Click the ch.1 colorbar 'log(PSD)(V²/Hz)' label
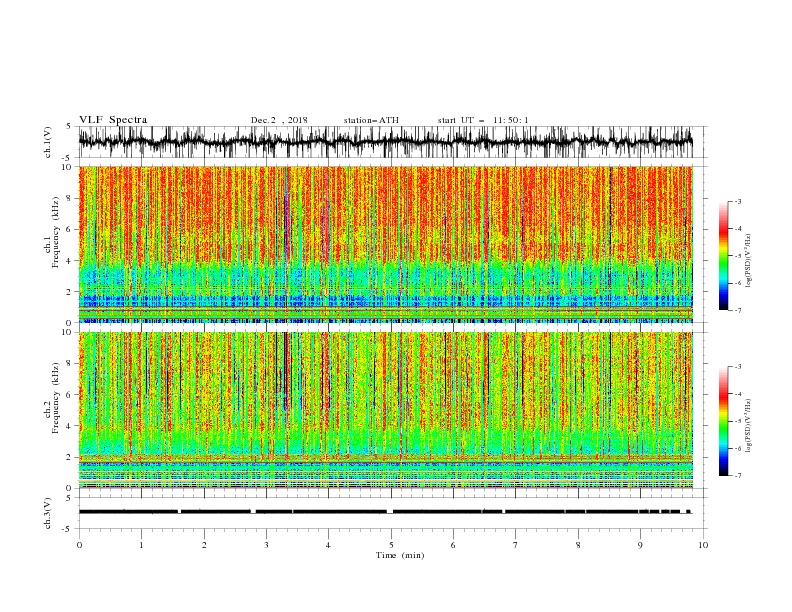The image size is (792, 612). (x=749, y=261)
